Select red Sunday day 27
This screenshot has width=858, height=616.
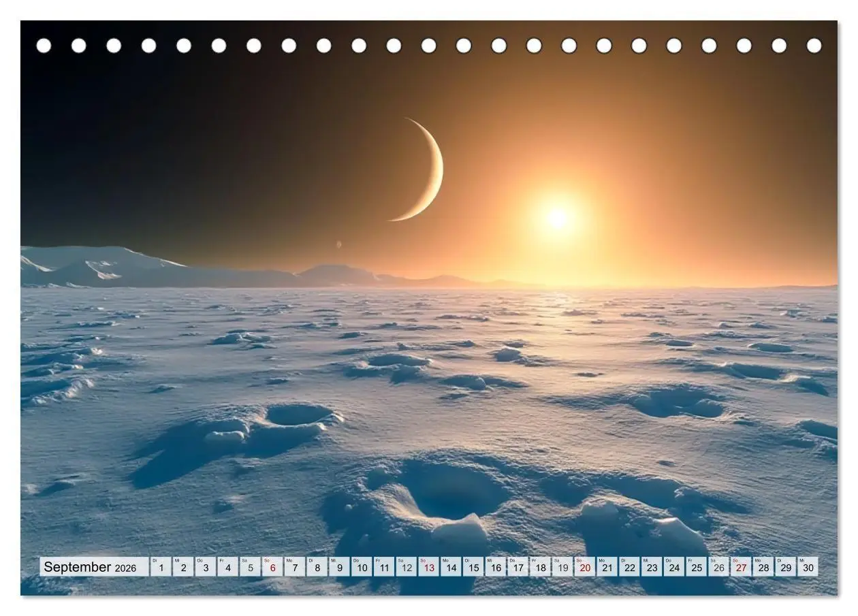click(741, 567)
